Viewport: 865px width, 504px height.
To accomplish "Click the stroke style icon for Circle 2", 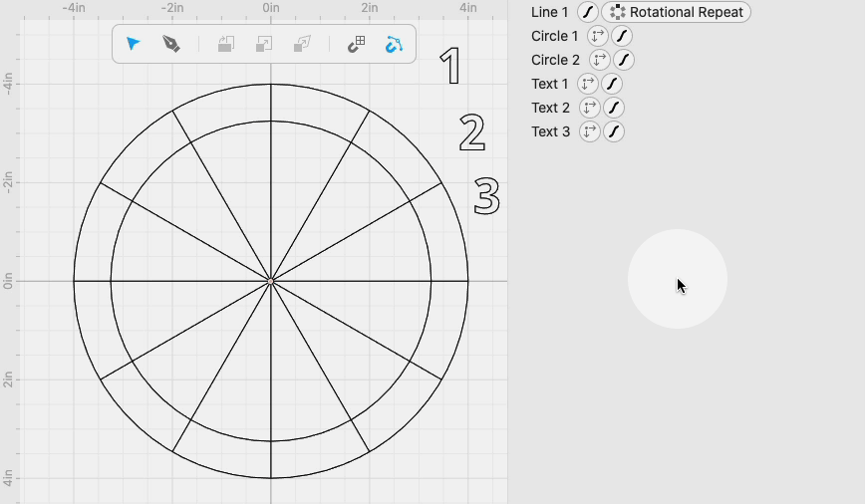I will 624,60.
